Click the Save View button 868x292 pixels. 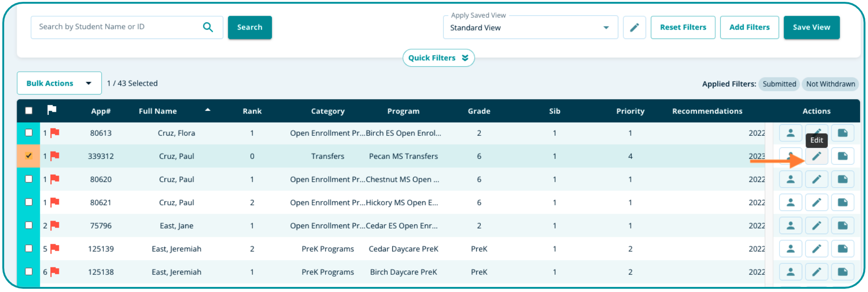coord(811,27)
